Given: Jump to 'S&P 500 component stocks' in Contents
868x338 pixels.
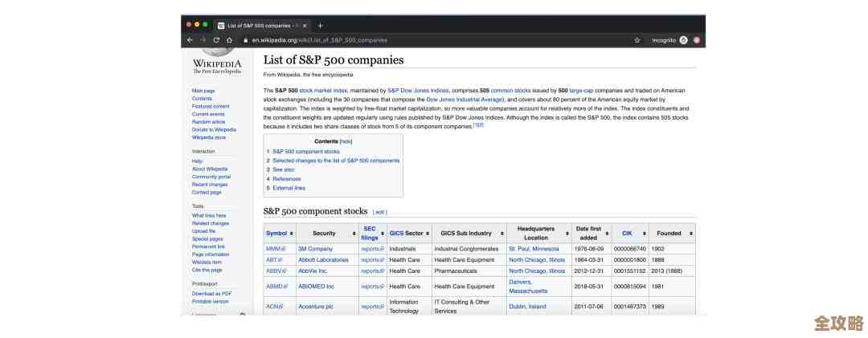Looking at the screenshot, I should [305, 151].
